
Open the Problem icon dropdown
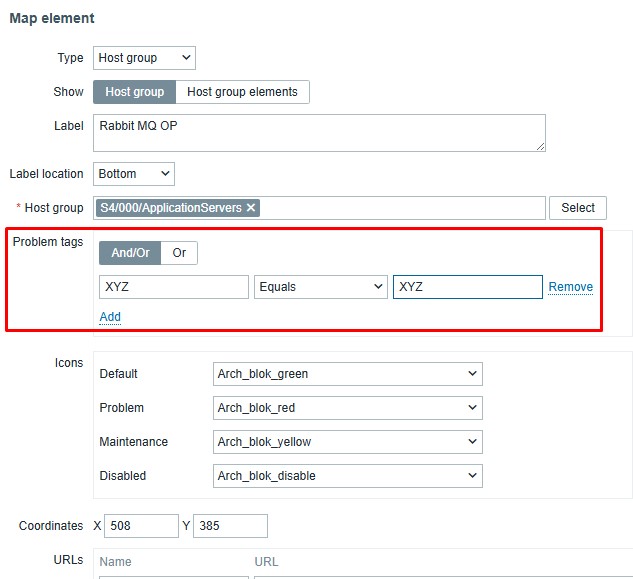pos(347,408)
